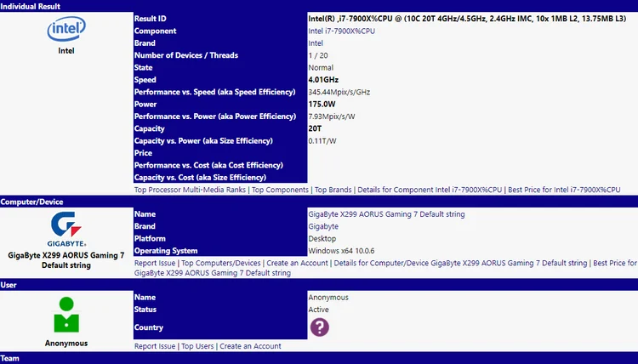This screenshot has height=364, width=638.
Task: Open the Gigabyte brand link
Action: (x=323, y=226)
